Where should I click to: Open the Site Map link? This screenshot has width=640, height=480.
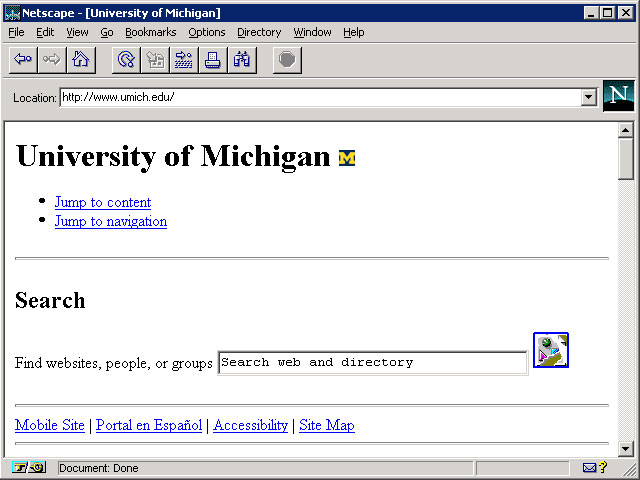tap(327, 425)
